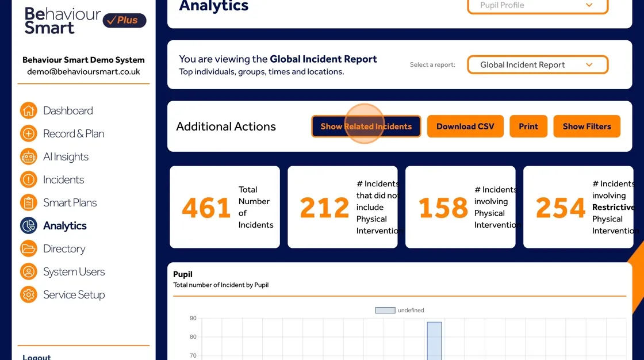
Task: Show Filters for the report
Action: coord(586,126)
